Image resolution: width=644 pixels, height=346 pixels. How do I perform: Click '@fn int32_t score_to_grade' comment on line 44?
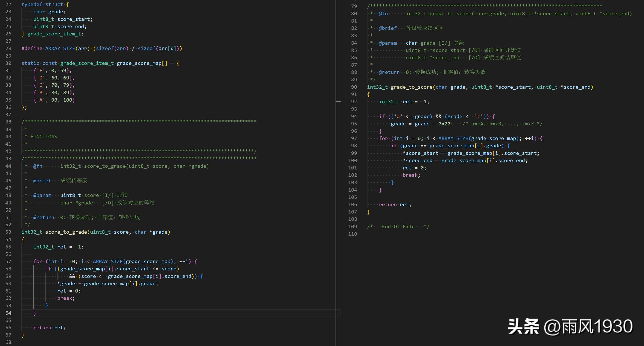tap(121, 166)
